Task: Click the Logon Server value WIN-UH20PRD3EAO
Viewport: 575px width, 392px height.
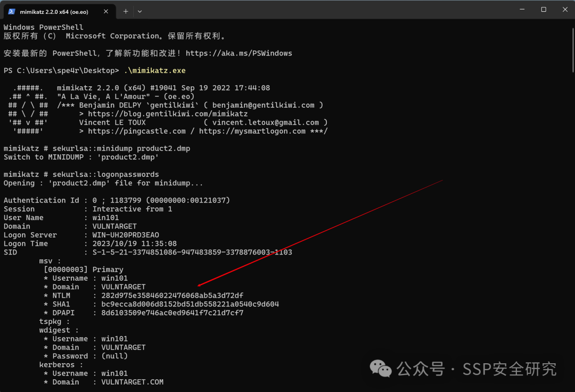Action: point(126,235)
